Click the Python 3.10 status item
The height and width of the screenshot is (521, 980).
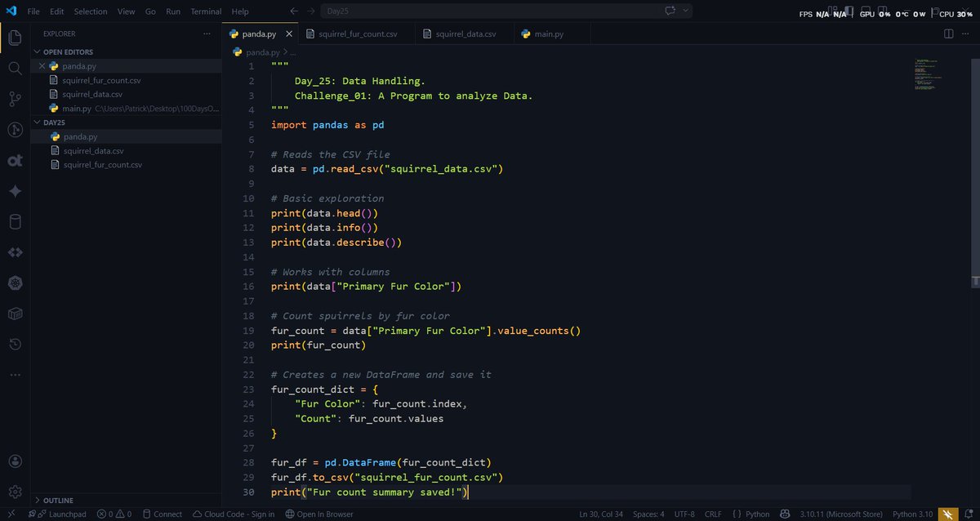(911, 514)
